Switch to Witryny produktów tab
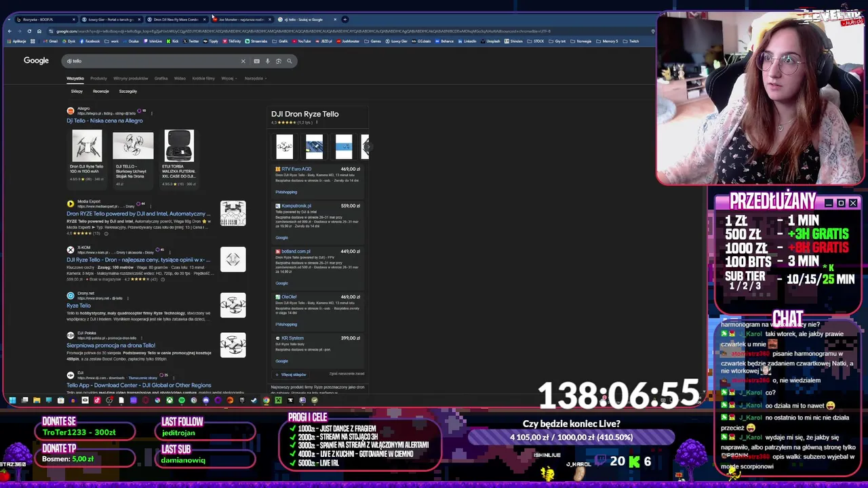Image resolution: width=868 pixels, height=488 pixels. click(x=131, y=79)
